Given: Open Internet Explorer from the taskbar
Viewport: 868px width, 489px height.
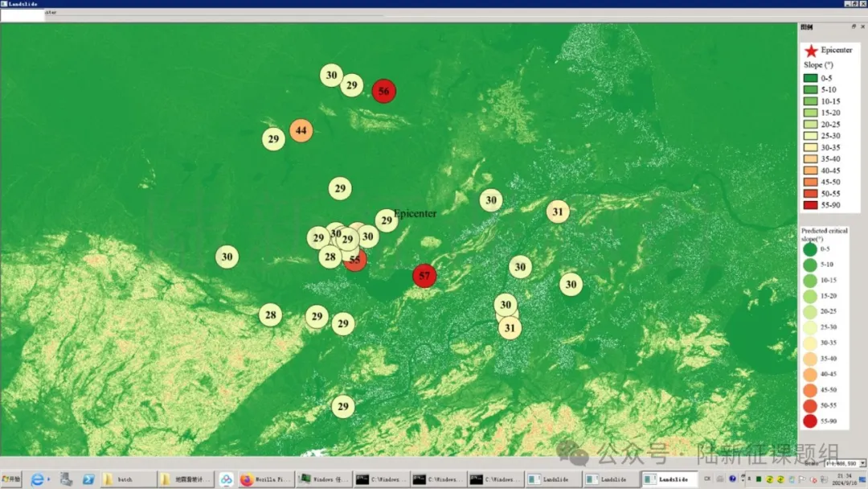Looking at the screenshot, I should point(38,479).
